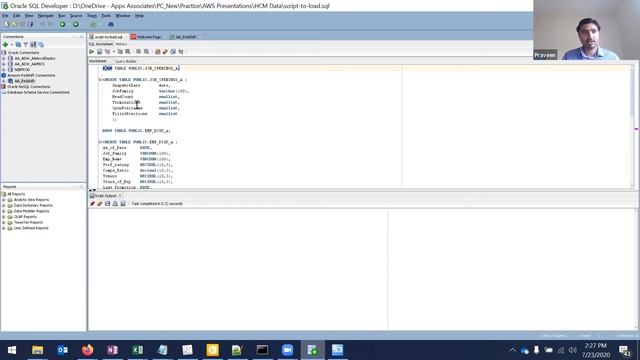Open the File menu

pyautogui.click(x=5, y=16)
